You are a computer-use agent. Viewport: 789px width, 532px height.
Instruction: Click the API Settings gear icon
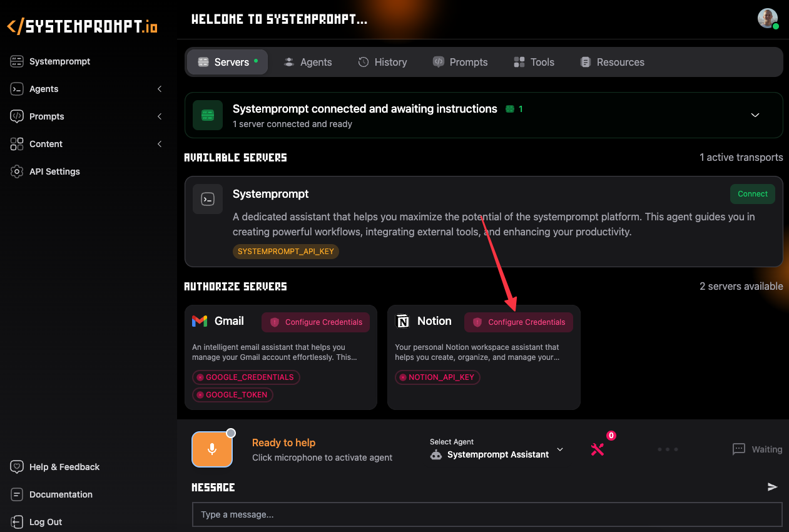click(x=17, y=171)
